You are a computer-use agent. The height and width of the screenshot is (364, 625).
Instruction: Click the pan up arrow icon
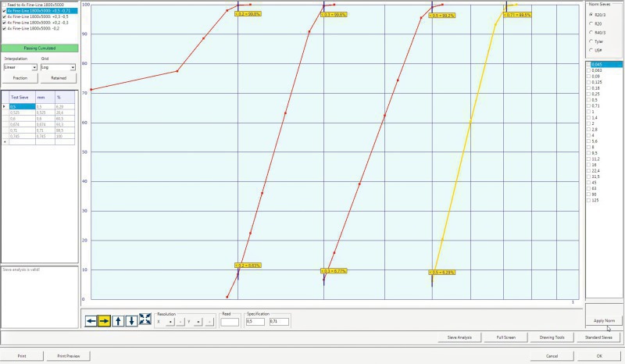tap(118, 321)
